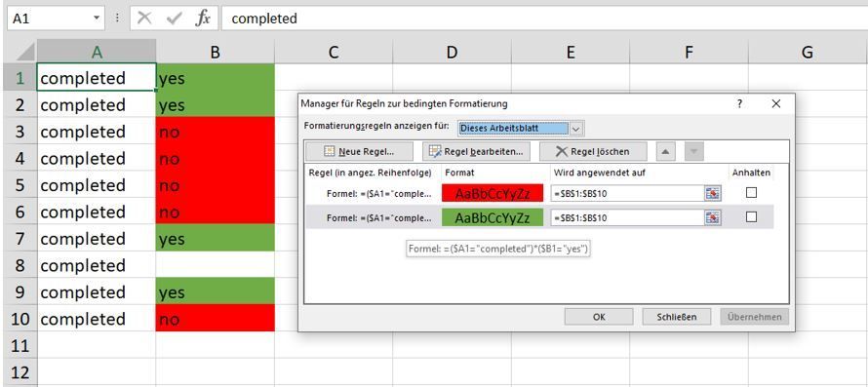
Task: Click range selector icon for green rule
Action: [713, 217]
